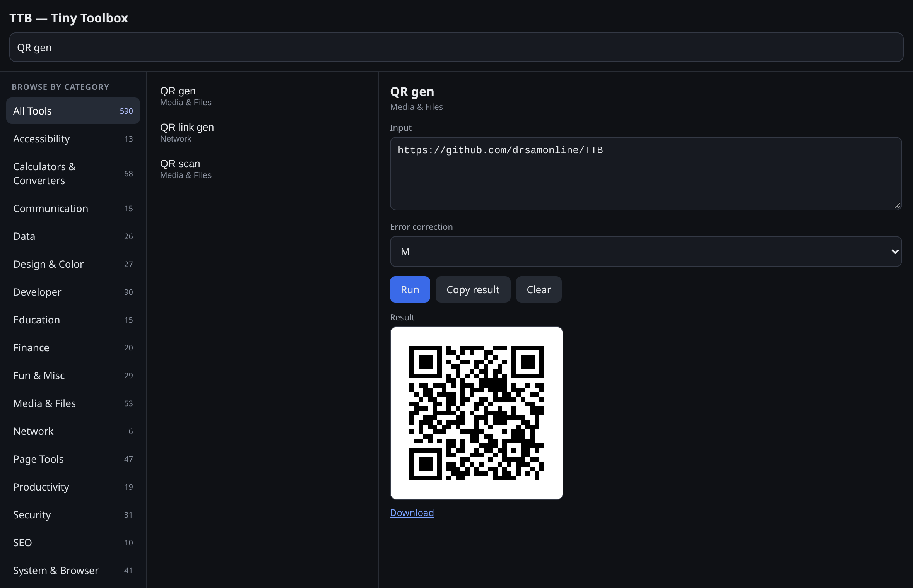Open the SEO category
Image resolution: width=913 pixels, height=588 pixels.
tap(73, 542)
